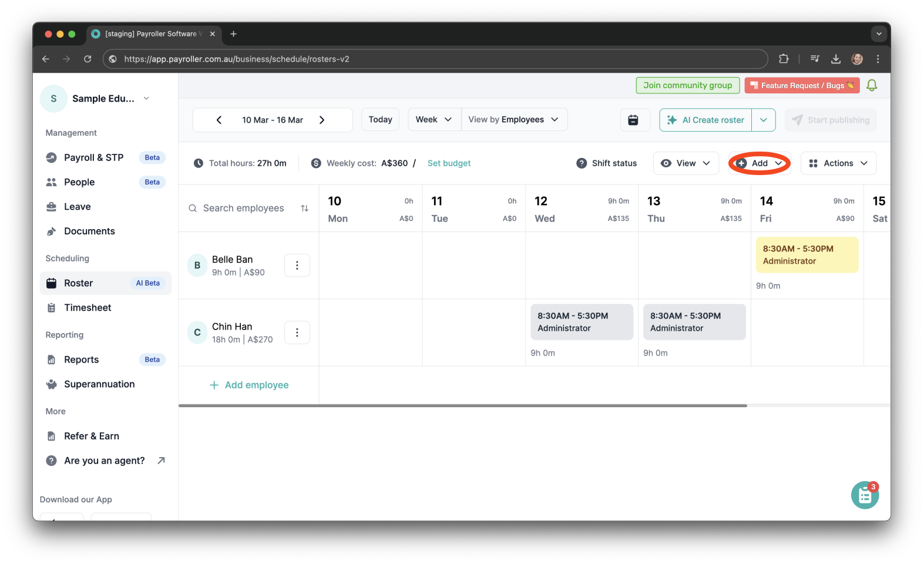Screen dimensions: 924x564
Task: Click the 10 Mon day header
Action: [x=371, y=209]
